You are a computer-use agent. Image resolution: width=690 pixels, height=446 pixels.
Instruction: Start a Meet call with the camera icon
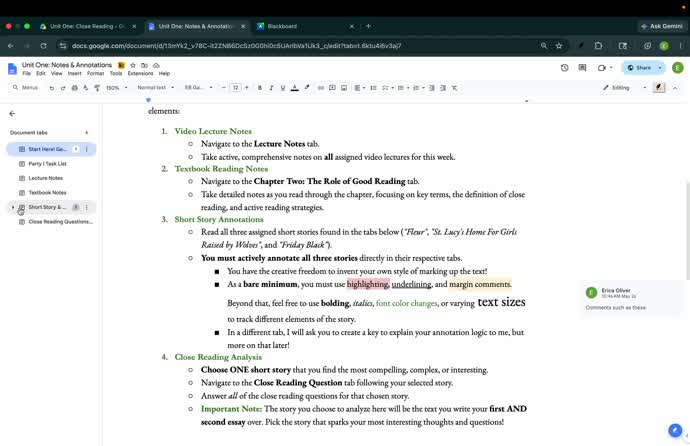coord(602,68)
